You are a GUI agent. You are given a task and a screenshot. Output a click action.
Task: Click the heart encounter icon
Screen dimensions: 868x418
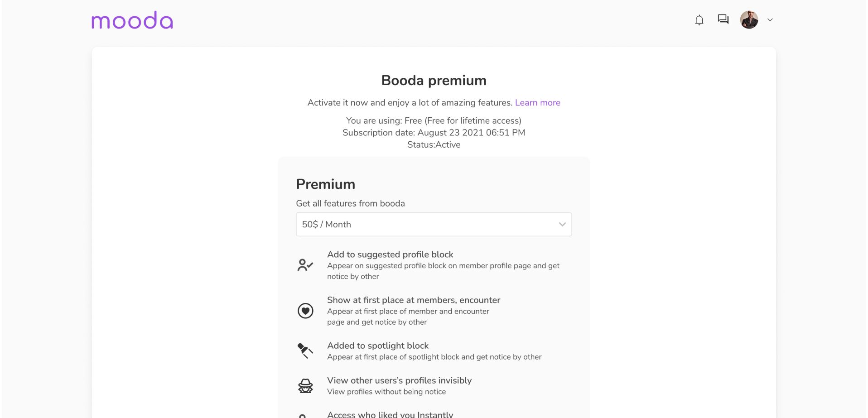[305, 311]
